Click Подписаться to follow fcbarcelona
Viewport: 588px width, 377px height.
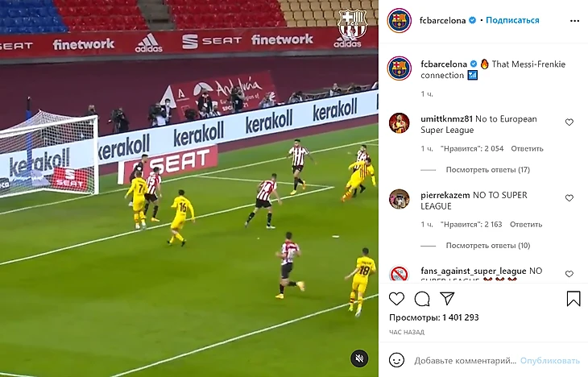pyautogui.click(x=512, y=20)
